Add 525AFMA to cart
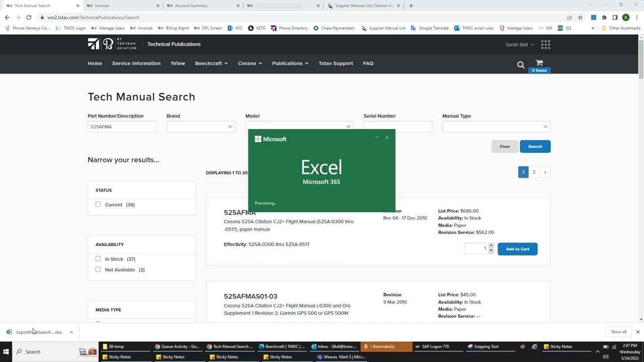Image resolution: width=644 pixels, height=362 pixels. 517,249
